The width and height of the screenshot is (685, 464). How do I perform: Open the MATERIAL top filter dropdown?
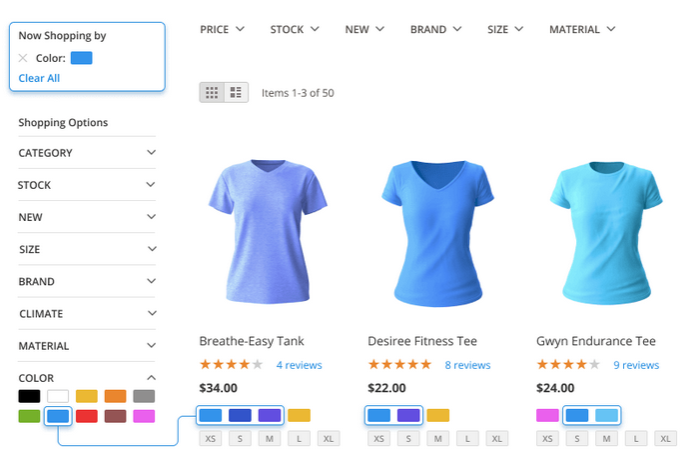[x=581, y=30]
